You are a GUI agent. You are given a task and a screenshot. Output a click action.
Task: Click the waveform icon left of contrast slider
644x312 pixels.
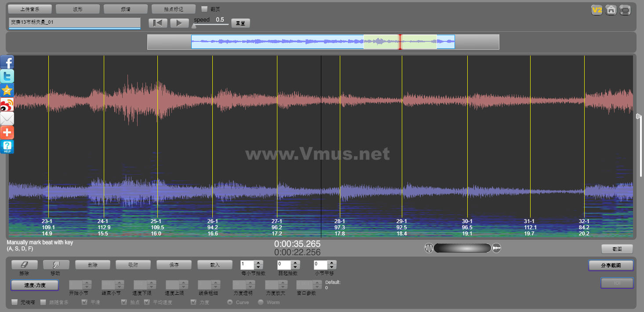click(429, 248)
